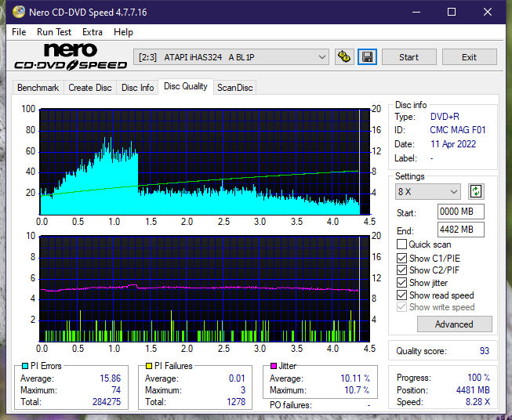Click the Nero disc icon in title bar
Image resolution: width=512 pixels, height=420 pixels.
pyautogui.click(x=19, y=12)
